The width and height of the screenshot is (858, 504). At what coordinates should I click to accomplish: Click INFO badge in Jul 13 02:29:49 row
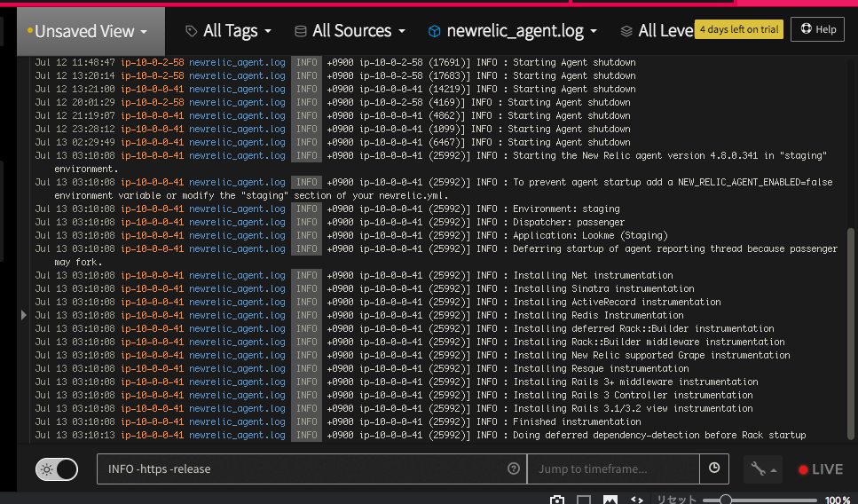coord(306,142)
